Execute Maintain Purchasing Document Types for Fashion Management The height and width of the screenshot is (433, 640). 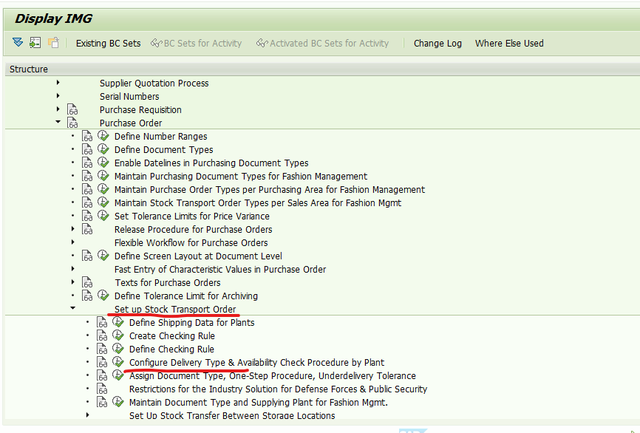(x=103, y=175)
